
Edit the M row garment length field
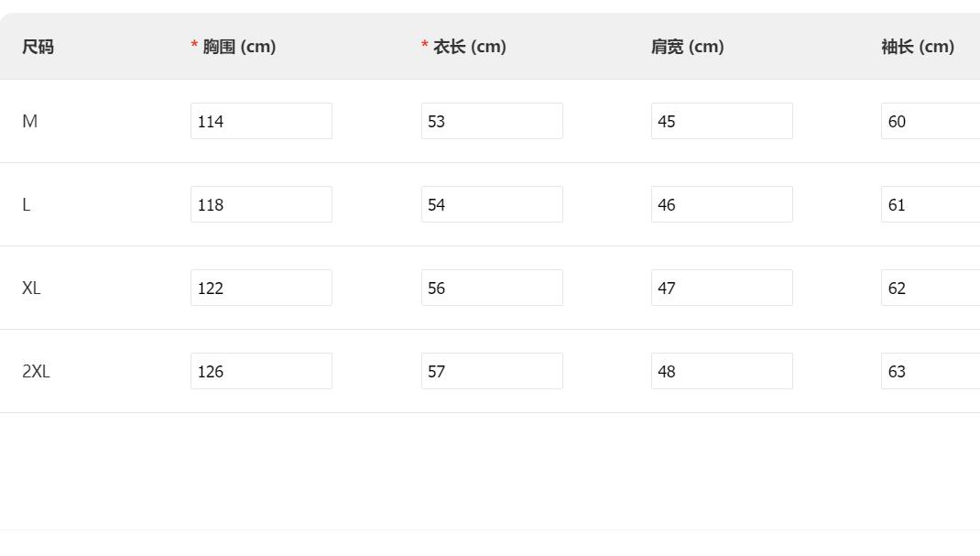click(492, 121)
